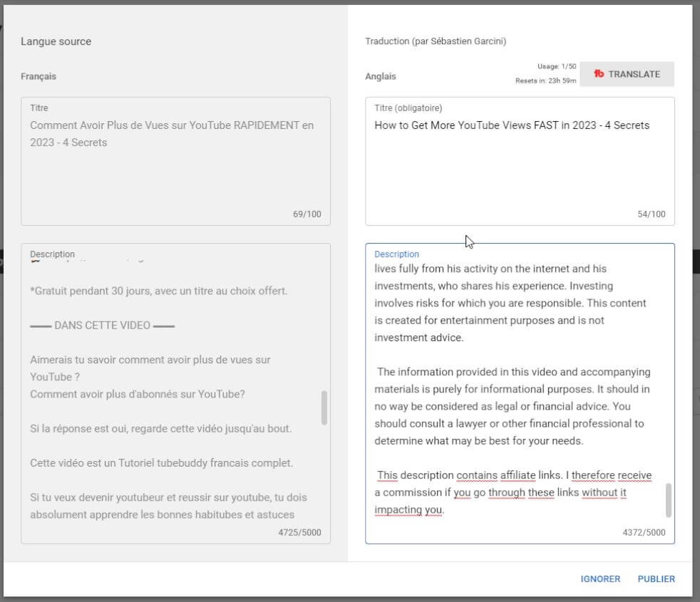The width and height of the screenshot is (700, 602).
Task: Click the French source Description box
Action: tap(175, 393)
